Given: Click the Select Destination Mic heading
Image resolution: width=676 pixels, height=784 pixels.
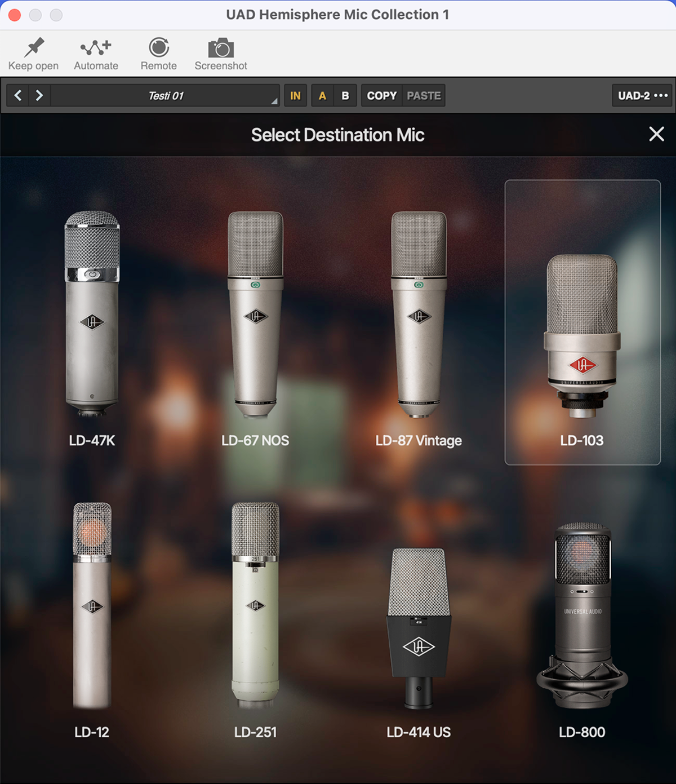Looking at the screenshot, I should coord(337,135).
